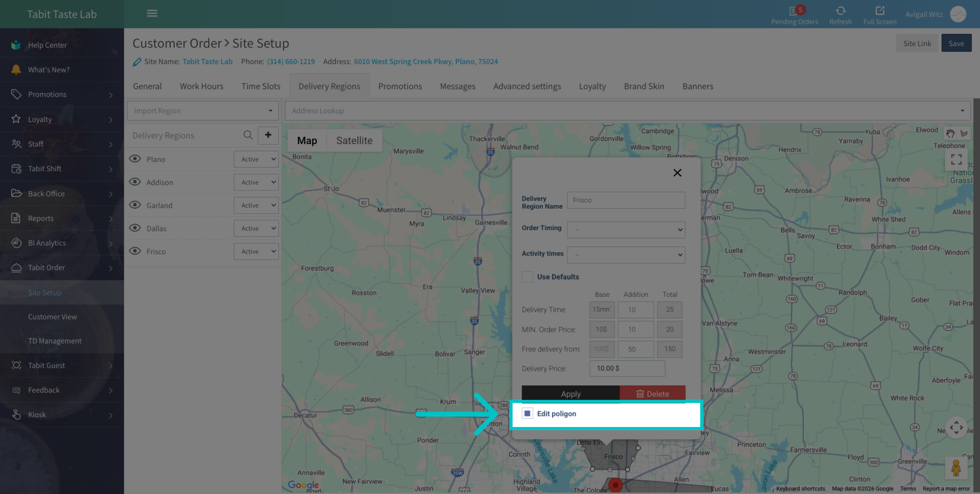Delete the Frisco delivery region
This screenshot has height=494, width=980.
(x=652, y=394)
